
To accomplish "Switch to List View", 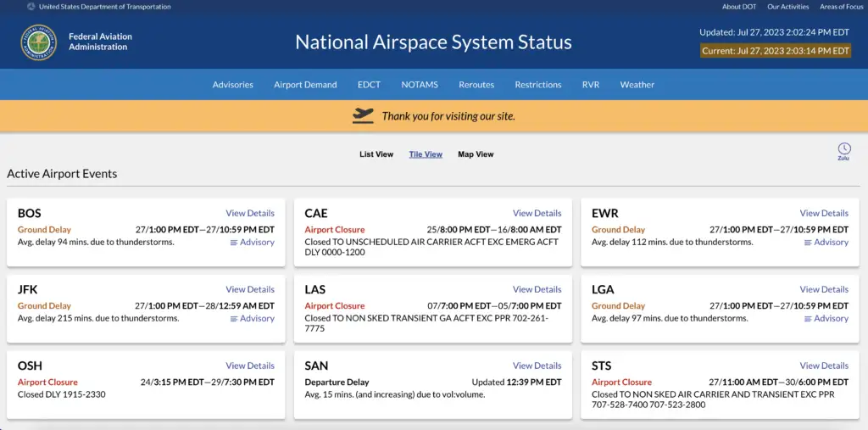I will (x=376, y=154).
